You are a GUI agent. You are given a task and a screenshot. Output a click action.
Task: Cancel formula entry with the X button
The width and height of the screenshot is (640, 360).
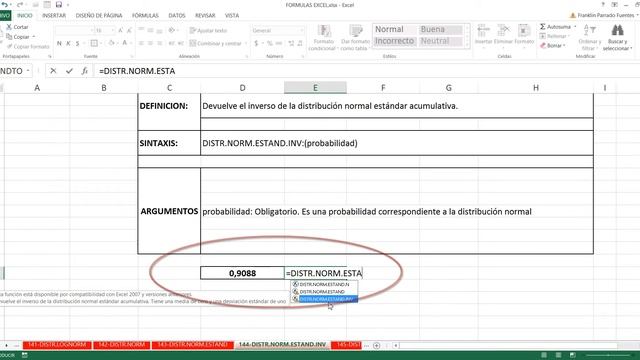(53, 71)
